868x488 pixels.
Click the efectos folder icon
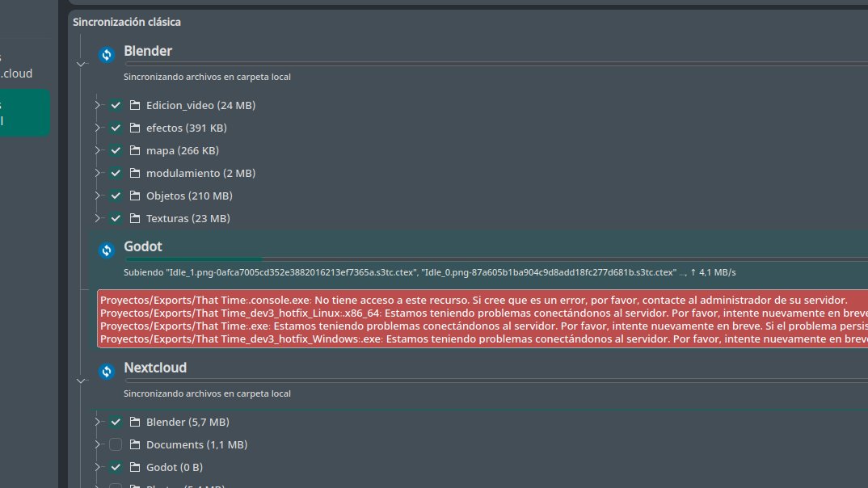(134, 128)
